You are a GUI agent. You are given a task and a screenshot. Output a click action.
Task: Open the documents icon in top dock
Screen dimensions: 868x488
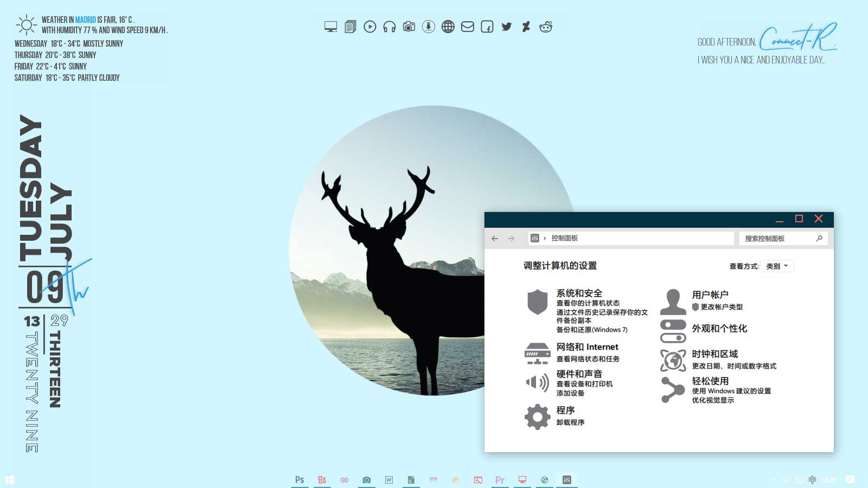pos(350,27)
